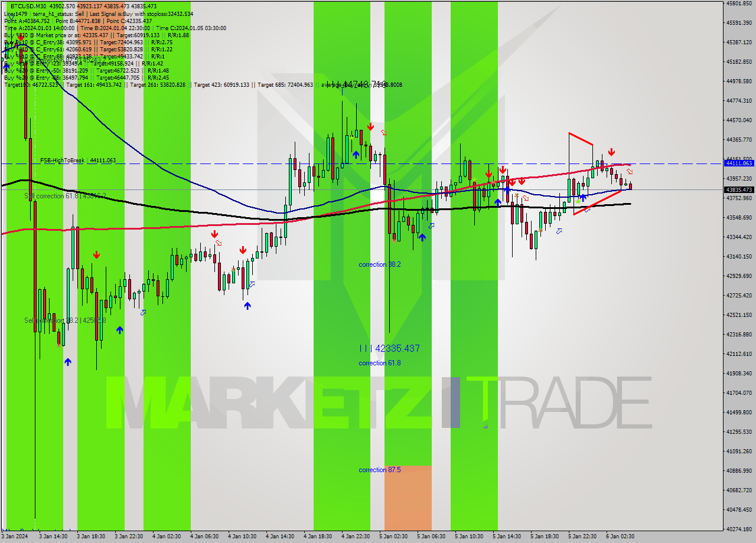
Task: Click 45591.330 on the price axis
Action: [x=739, y=23]
